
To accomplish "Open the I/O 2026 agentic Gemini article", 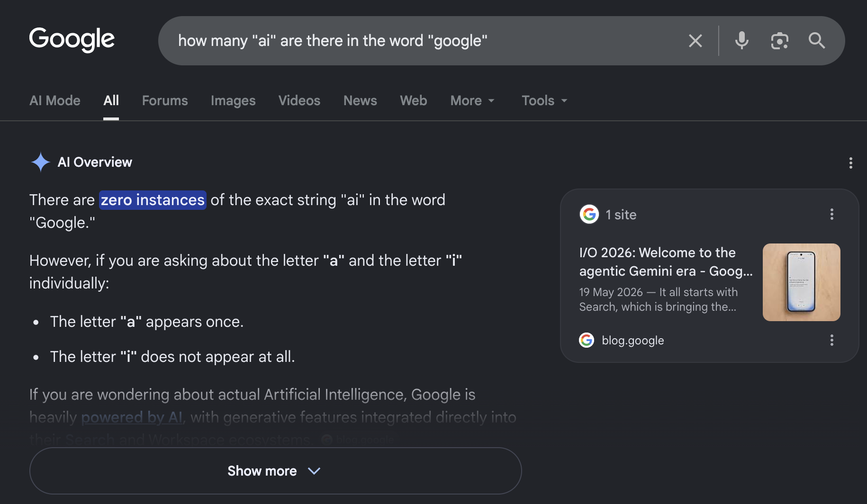I will coord(666,261).
